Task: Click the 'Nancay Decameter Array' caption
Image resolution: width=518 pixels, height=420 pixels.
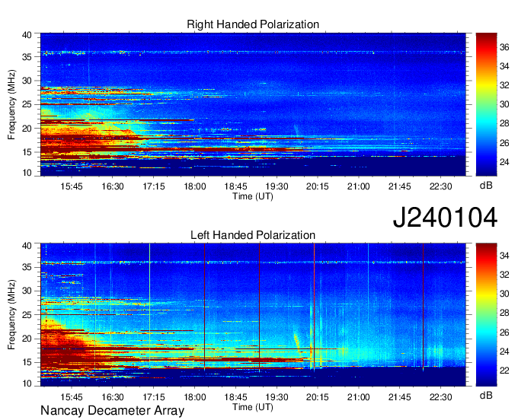Action: (x=112, y=411)
